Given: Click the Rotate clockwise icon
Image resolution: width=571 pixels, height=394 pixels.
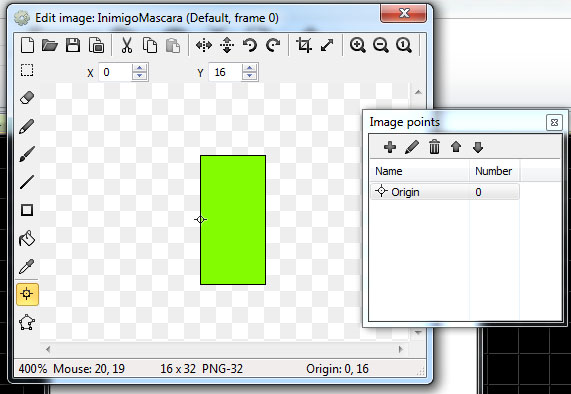Looking at the screenshot, I should click(x=273, y=45).
